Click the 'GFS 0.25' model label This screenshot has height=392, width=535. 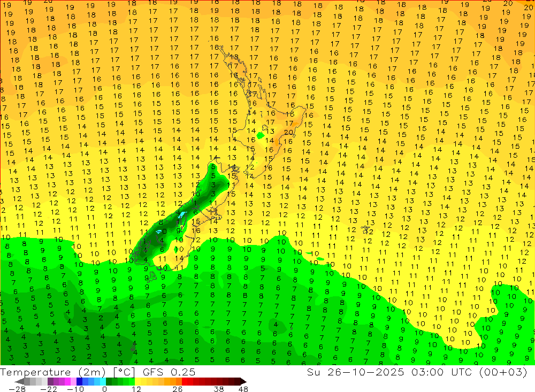(x=169, y=372)
